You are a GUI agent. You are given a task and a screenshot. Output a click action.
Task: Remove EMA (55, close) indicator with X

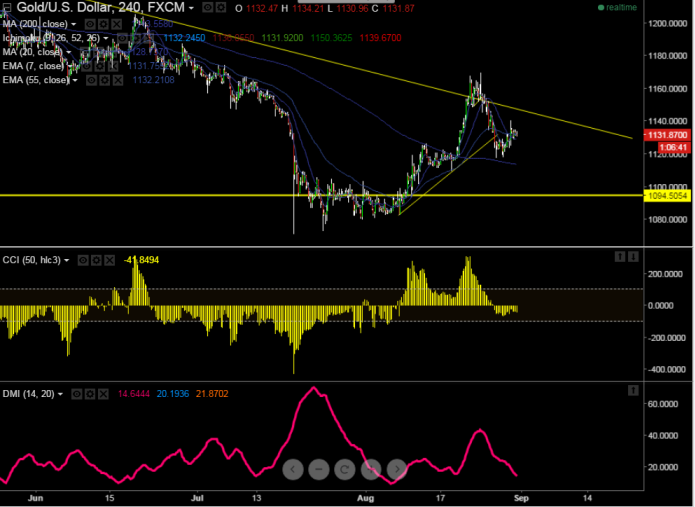tap(118, 80)
